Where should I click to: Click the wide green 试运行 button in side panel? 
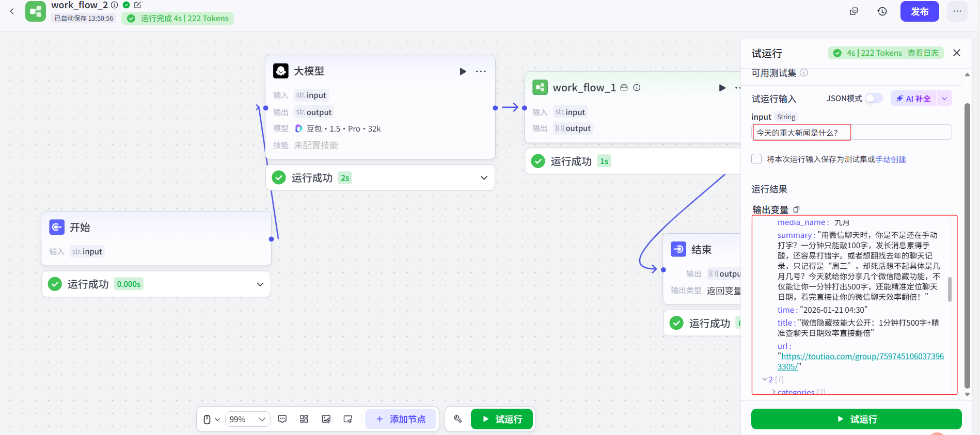856,419
